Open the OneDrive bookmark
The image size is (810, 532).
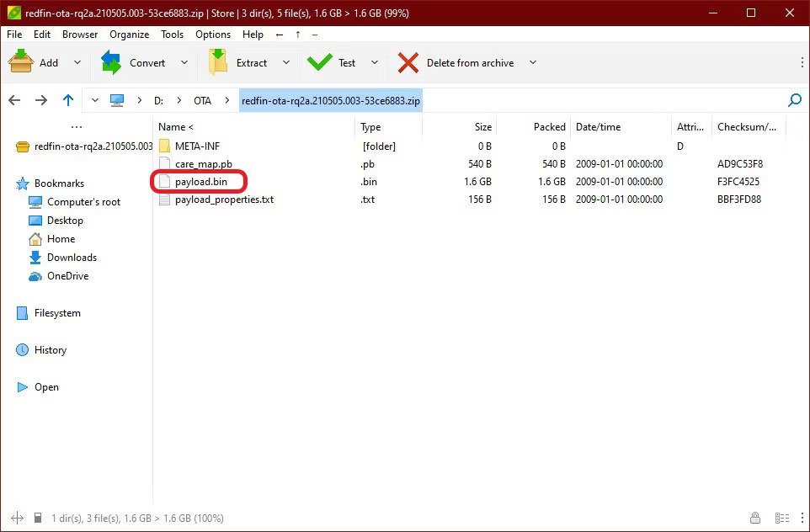(58, 276)
